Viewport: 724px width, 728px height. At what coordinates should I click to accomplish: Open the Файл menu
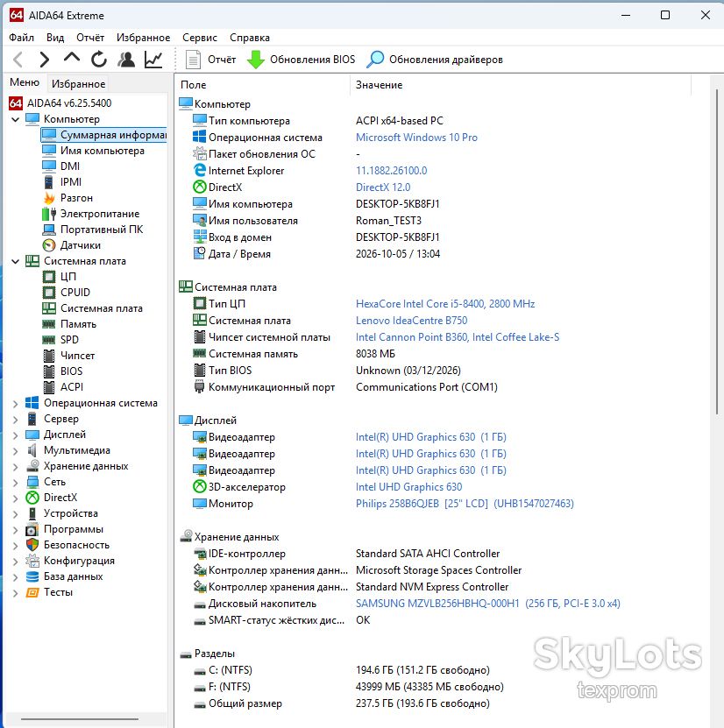pos(21,38)
